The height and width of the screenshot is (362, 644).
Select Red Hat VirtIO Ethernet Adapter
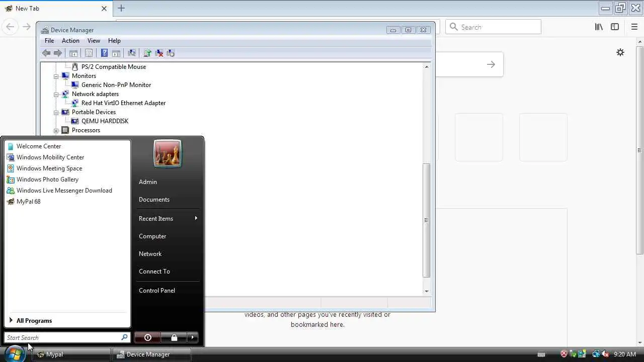click(x=123, y=103)
